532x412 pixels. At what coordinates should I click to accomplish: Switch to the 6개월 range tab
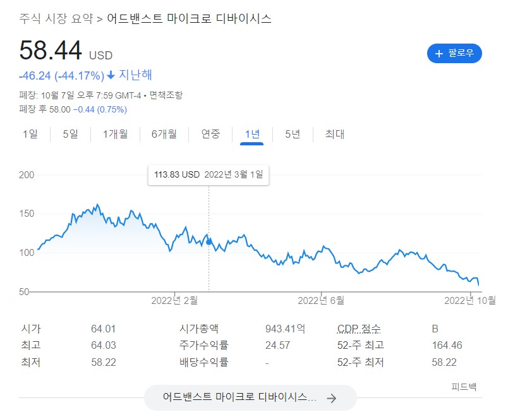tap(164, 134)
